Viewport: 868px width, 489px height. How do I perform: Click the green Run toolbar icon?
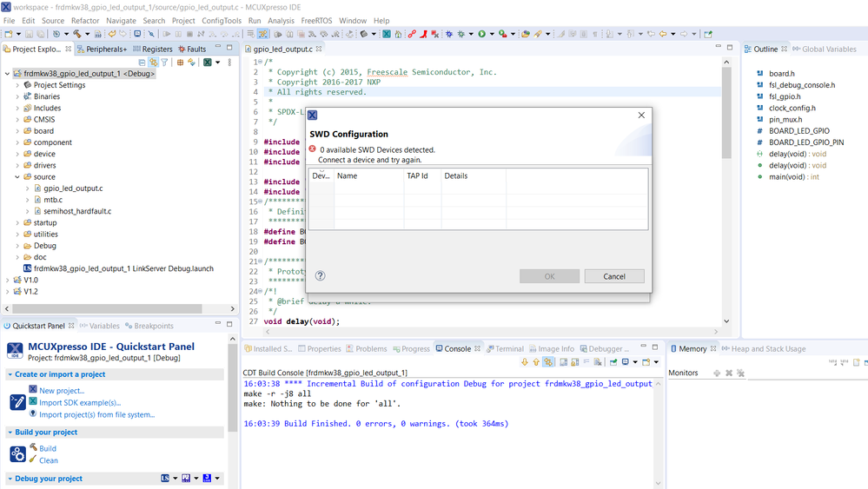(x=482, y=34)
